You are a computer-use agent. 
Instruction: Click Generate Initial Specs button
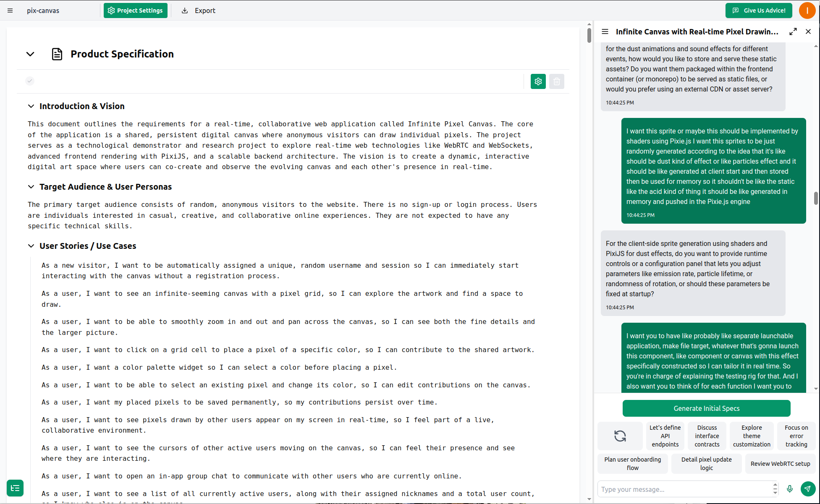pos(706,408)
